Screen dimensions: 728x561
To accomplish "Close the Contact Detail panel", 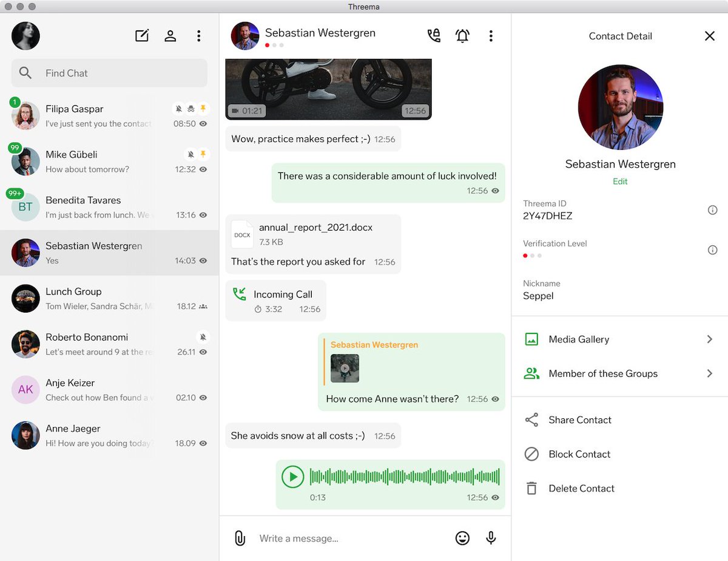I will click(x=710, y=36).
